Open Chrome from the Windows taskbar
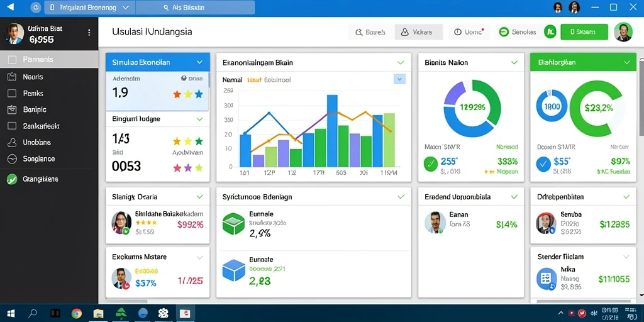 [76, 314]
